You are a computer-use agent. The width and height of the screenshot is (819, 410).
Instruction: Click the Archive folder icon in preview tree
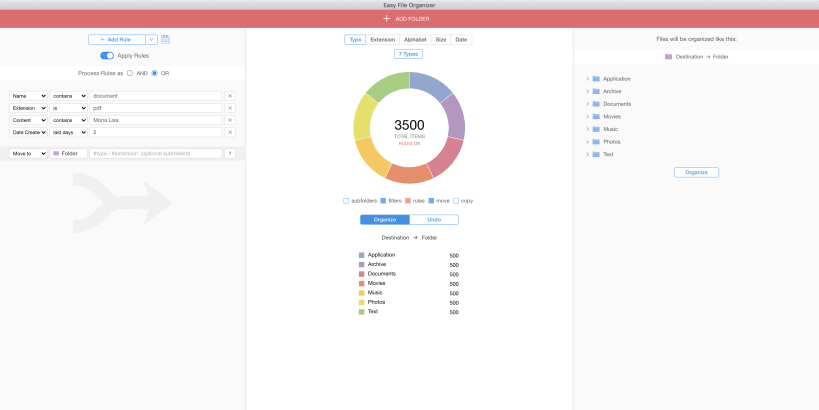tap(596, 91)
